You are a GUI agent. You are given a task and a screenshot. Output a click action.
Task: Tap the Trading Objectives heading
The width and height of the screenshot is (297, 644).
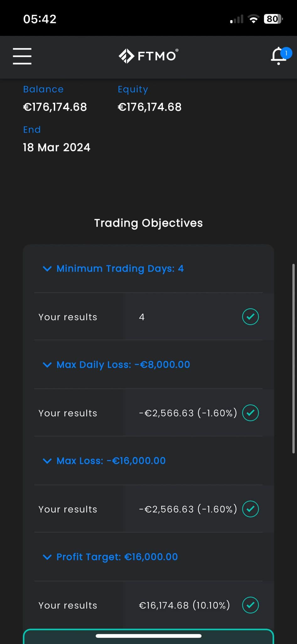(148, 223)
